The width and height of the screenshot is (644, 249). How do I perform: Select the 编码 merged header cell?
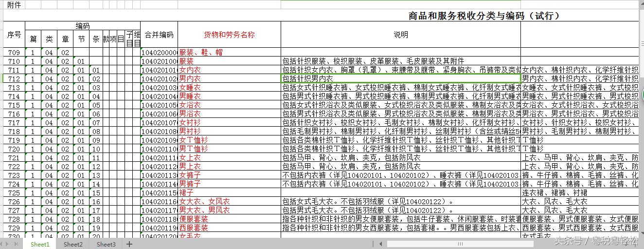[83, 26]
